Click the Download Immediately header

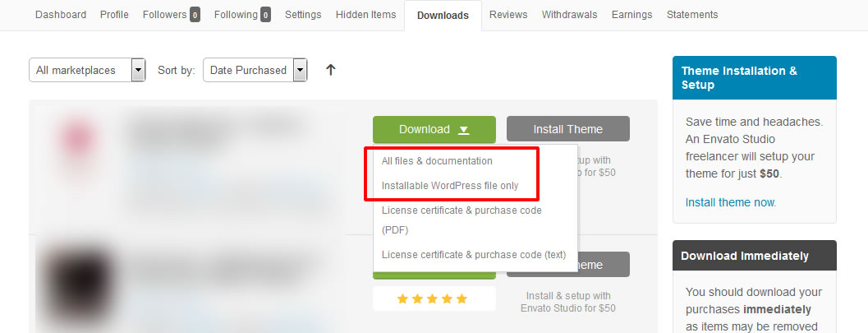[755, 256]
